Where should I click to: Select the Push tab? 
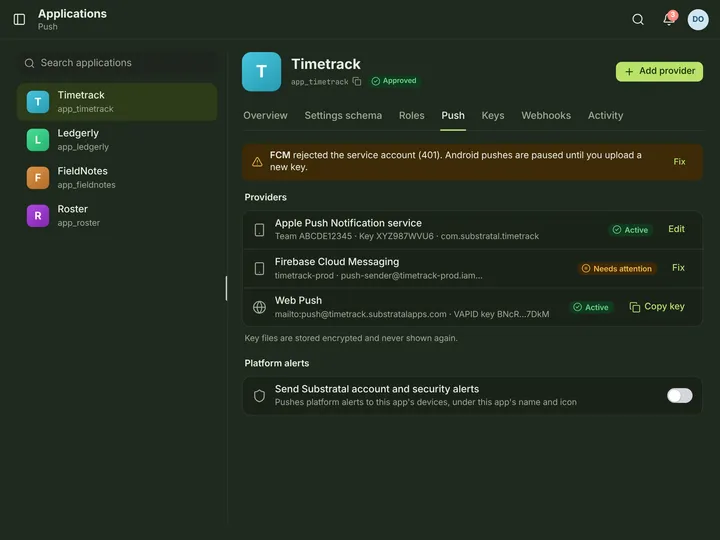pos(453,116)
